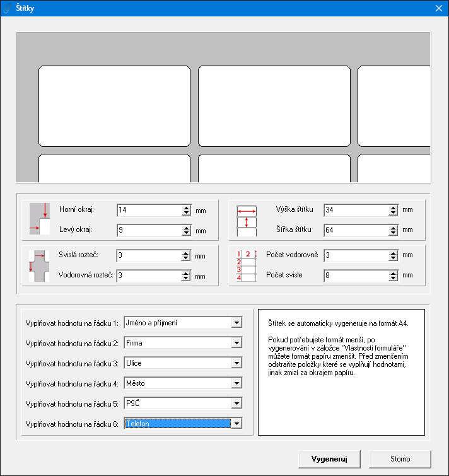Click into the Horní okraj field with 14

point(149,210)
